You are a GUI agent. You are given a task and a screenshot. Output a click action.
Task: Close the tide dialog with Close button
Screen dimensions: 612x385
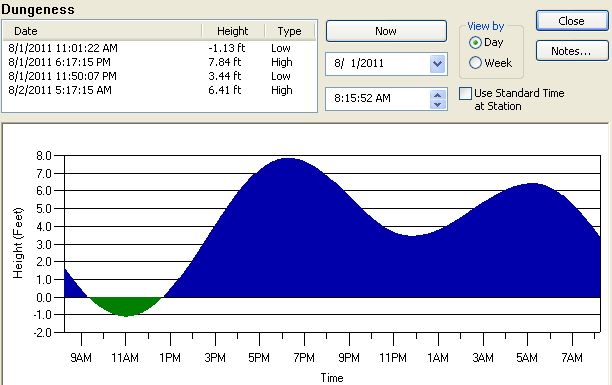[571, 21]
